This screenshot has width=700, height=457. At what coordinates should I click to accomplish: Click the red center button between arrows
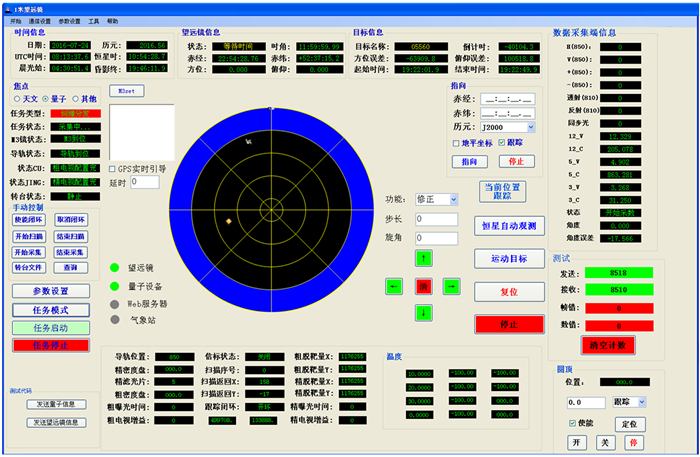coord(423,287)
